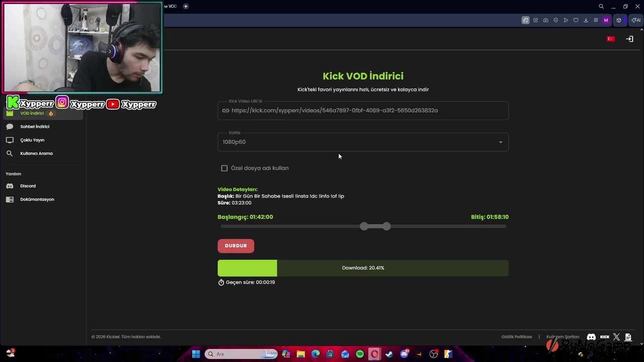The width and height of the screenshot is (644, 362).
Task: Click the document icon in footer
Action: pyautogui.click(x=628, y=337)
